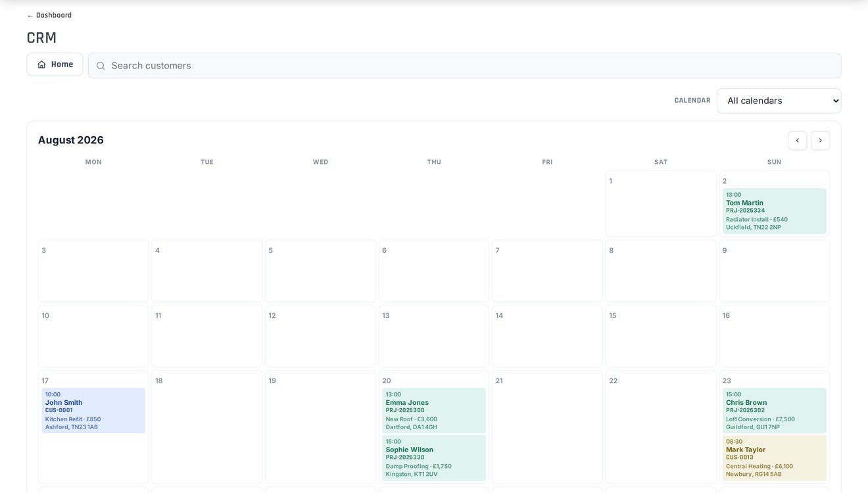The height and width of the screenshot is (493, 868).
Task: Open the Home button
Action: tap(55, 65)
